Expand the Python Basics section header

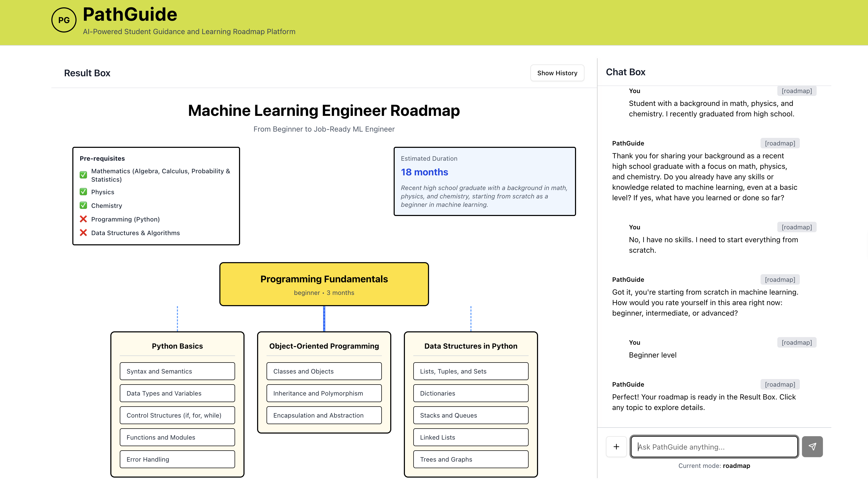(x=177, y=346)
